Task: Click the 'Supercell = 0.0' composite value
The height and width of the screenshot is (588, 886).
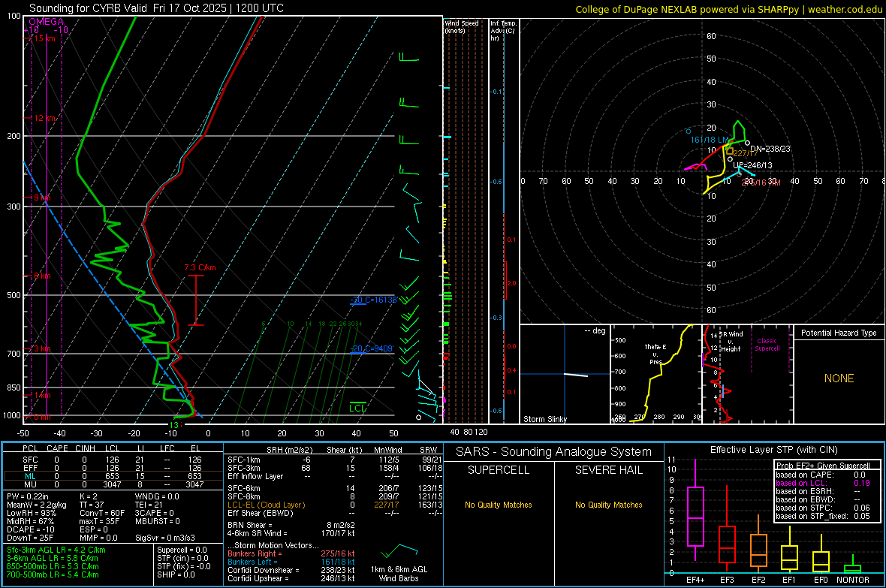Action: point(182,550)
